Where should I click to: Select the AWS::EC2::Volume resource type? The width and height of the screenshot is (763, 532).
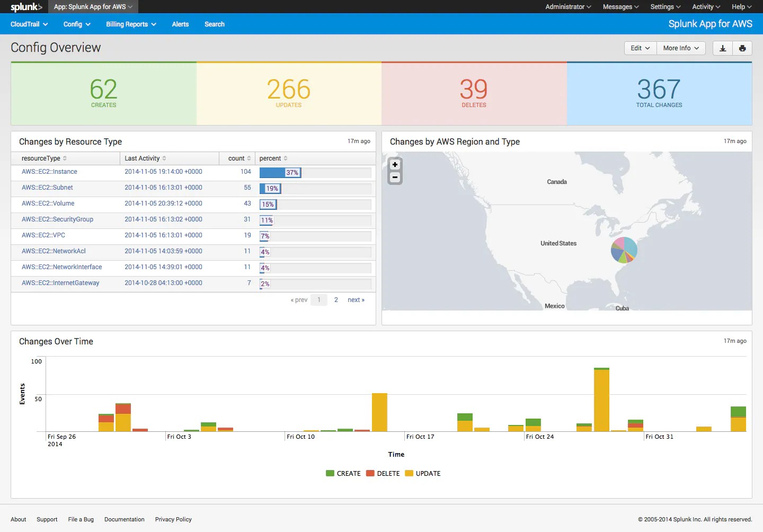coord(48,203)
